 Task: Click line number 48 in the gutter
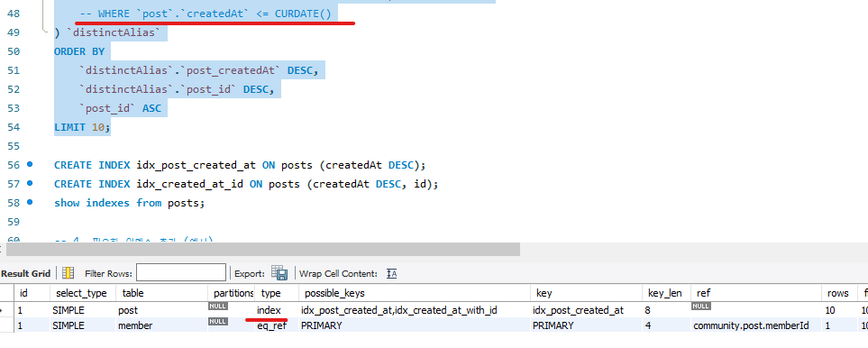(14, 14)
